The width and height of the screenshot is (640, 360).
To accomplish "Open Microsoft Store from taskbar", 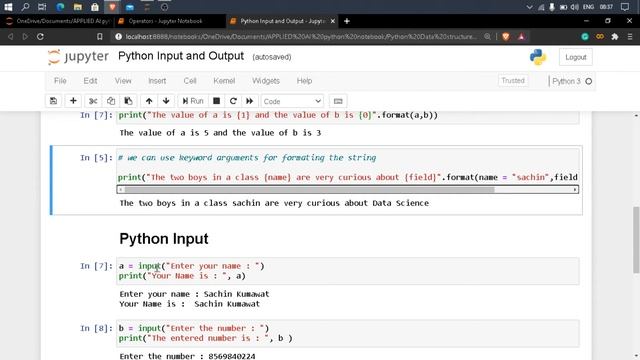I will (95, 7).
